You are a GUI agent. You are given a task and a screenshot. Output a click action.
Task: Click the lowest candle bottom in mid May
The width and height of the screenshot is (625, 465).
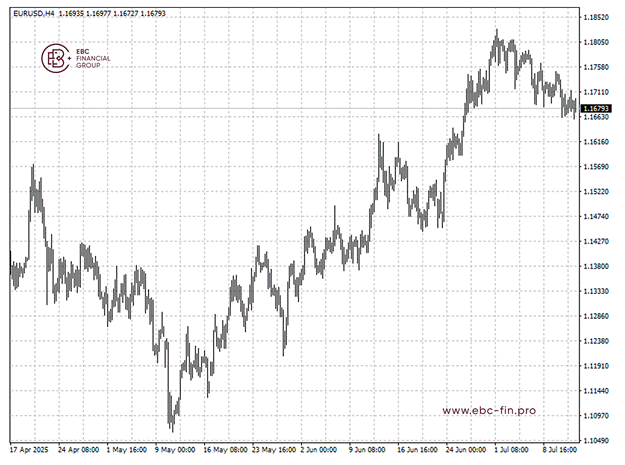tap(171, 430)
